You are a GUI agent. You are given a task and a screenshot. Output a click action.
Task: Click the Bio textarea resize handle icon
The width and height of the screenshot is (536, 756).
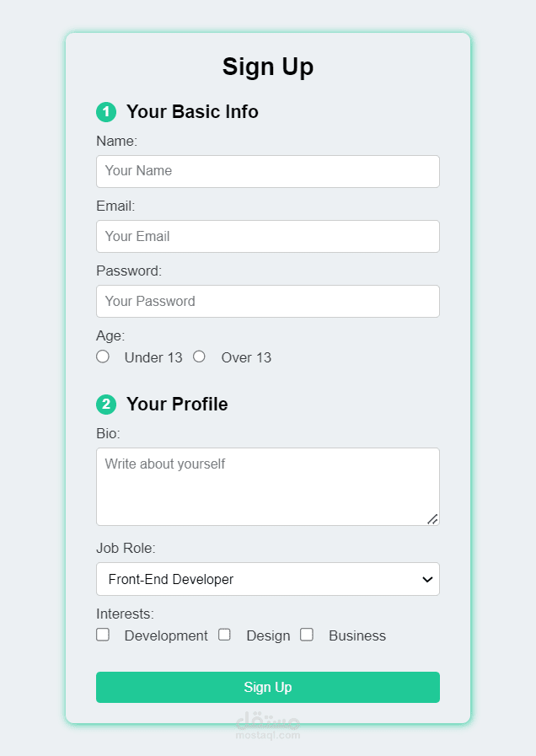click(433, 519)
